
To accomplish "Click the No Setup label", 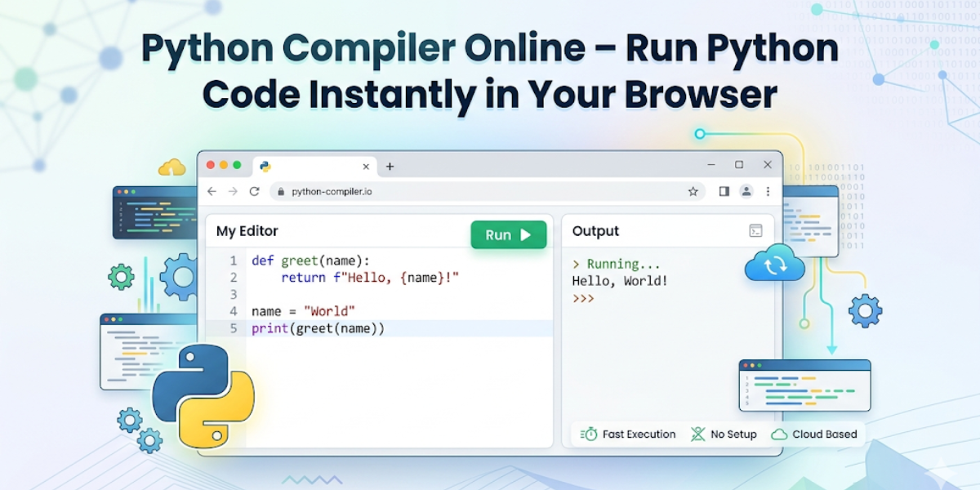I will 733,434.
